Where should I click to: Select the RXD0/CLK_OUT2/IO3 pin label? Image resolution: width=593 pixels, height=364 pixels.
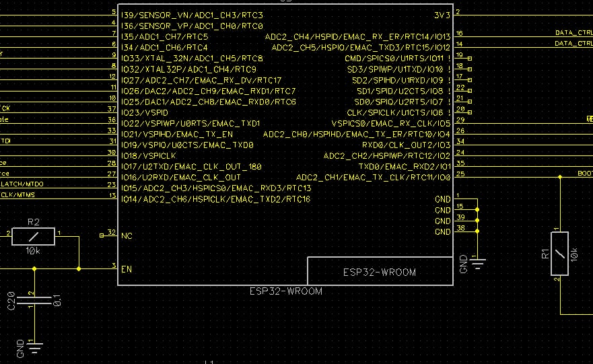pos(406,145)
